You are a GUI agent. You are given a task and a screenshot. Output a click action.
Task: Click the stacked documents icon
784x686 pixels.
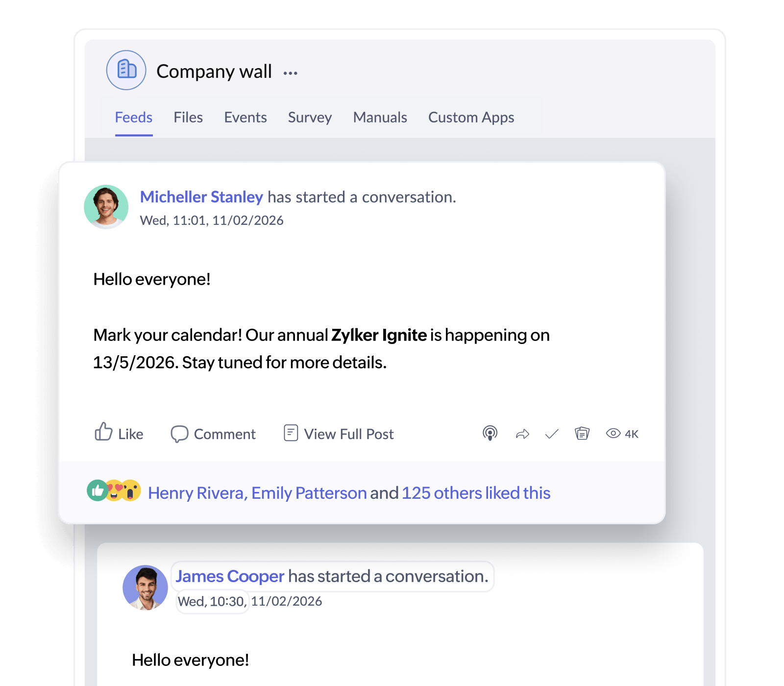click(582, 433)
